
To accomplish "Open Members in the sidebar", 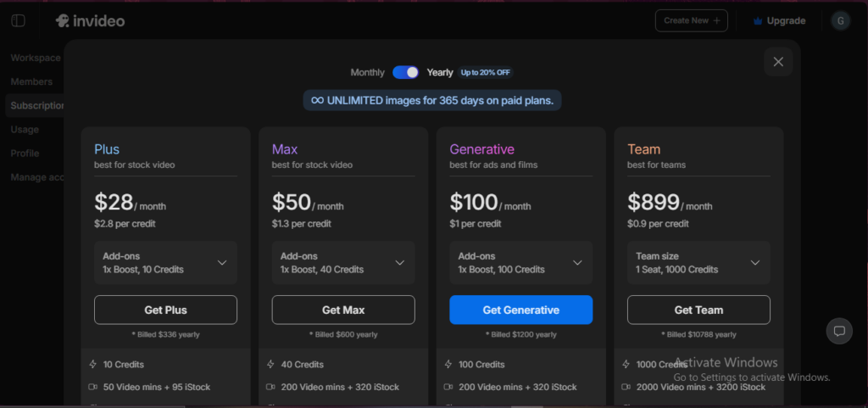I will pos(31,82).
